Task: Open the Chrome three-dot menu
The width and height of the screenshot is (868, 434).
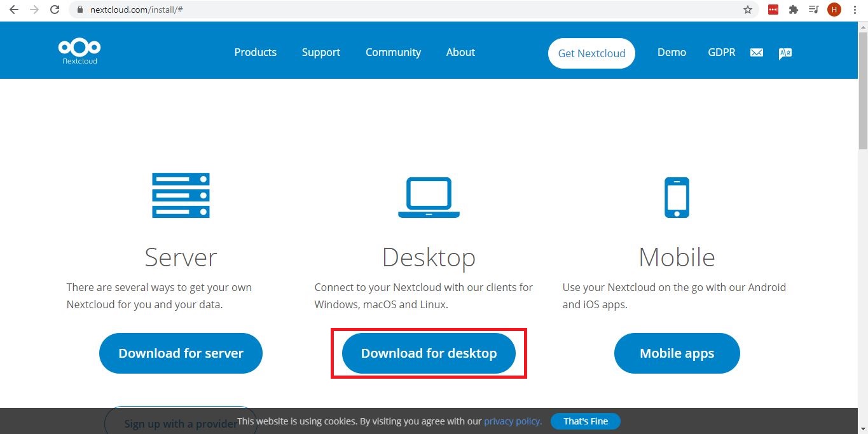Action: 855,10
